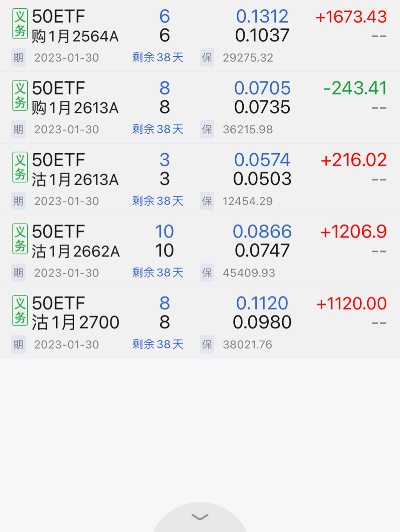
Task: Collapse panel with bottom chevron arrow
Action: (x=200, y=517)
